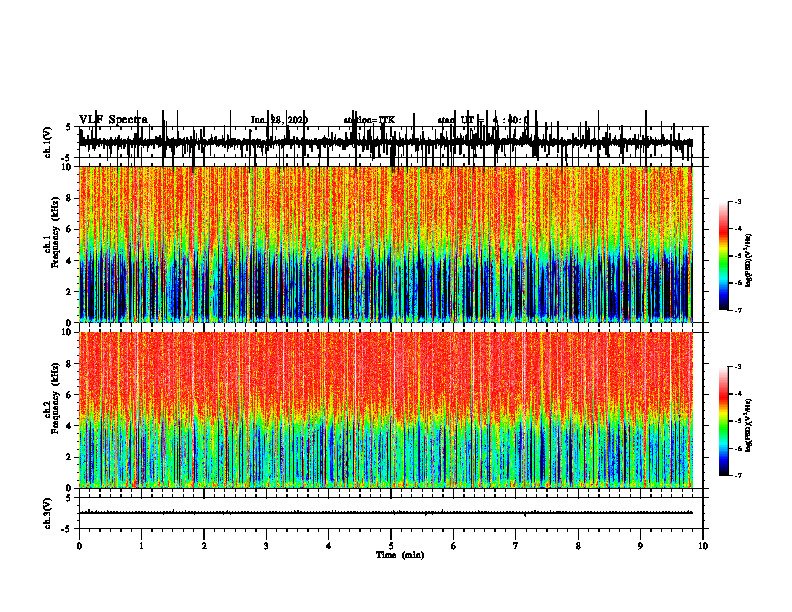Click the start UT time label in the header
Screen dimensions: 792x612
tap(483, 120)
